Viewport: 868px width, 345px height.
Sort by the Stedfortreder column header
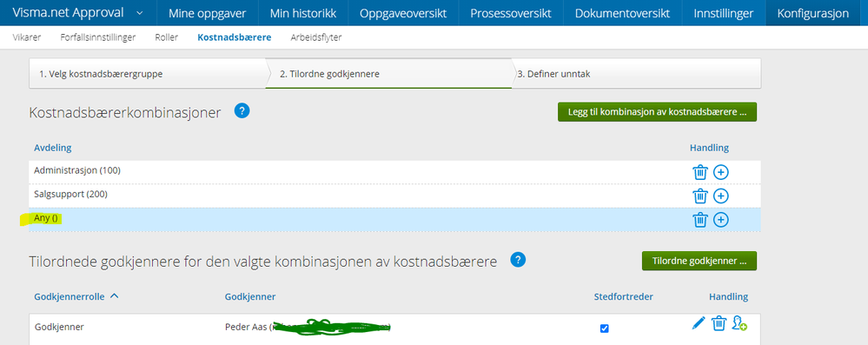623,297
